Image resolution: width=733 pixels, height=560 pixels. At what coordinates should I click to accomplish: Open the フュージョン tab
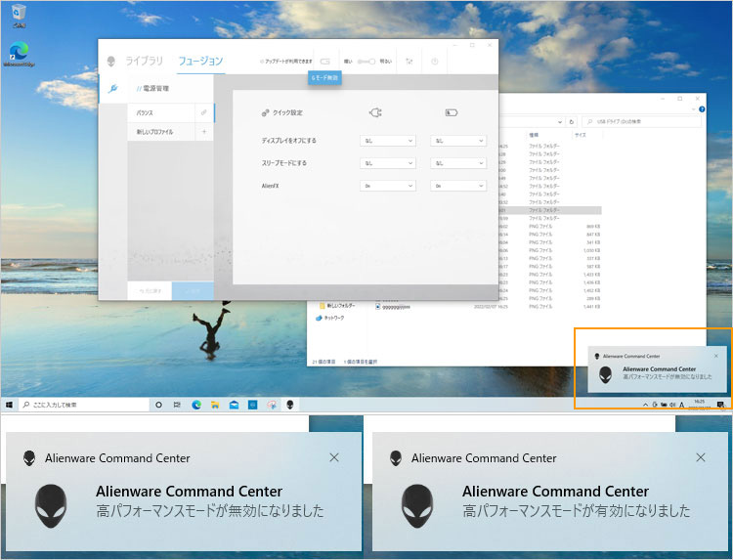point(201,61)
